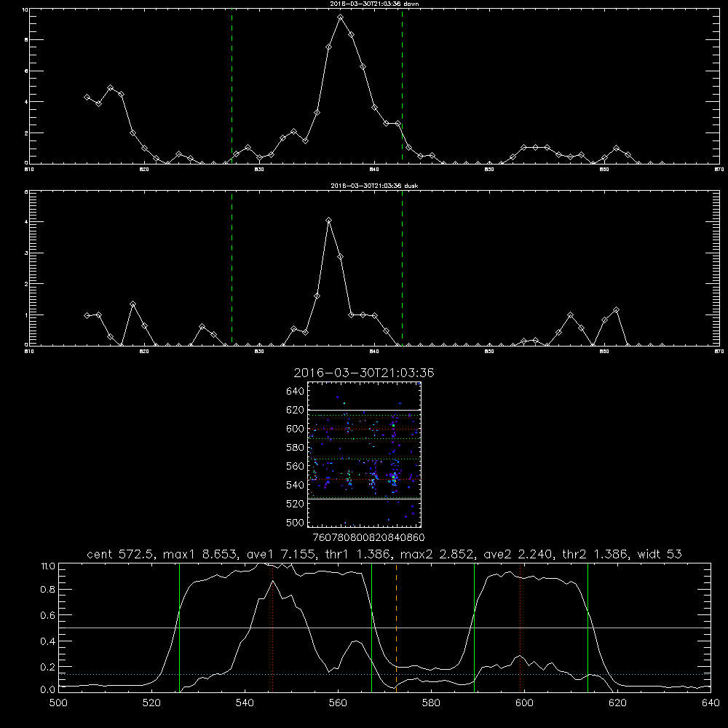Screen dimensions: 728x728
Task: Click left green dashed line in dusk plot
Action: tap(232, 269)
